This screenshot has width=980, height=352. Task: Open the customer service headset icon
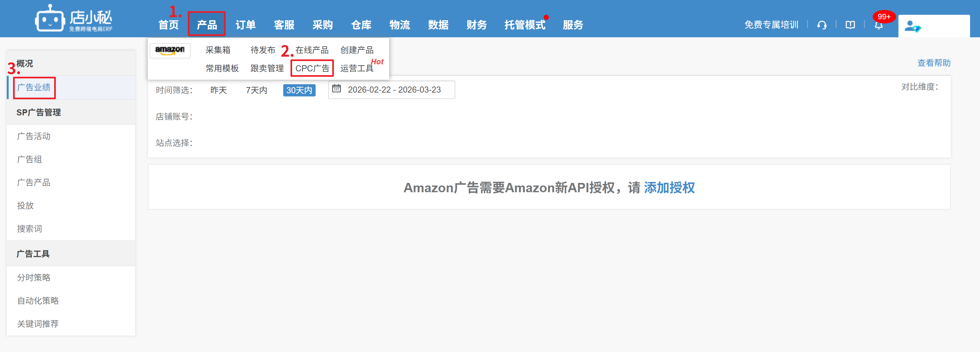822,25
